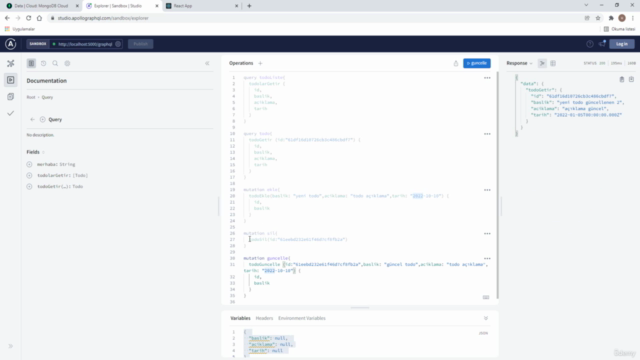Open the announcements megaphone icon

click(x=602, y=44)
